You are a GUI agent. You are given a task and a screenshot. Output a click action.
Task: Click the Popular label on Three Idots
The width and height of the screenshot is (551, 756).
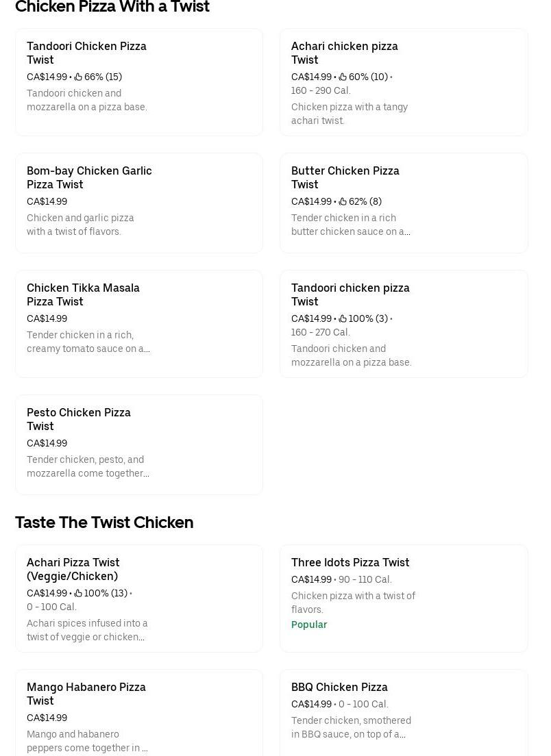tap(309, 625)
